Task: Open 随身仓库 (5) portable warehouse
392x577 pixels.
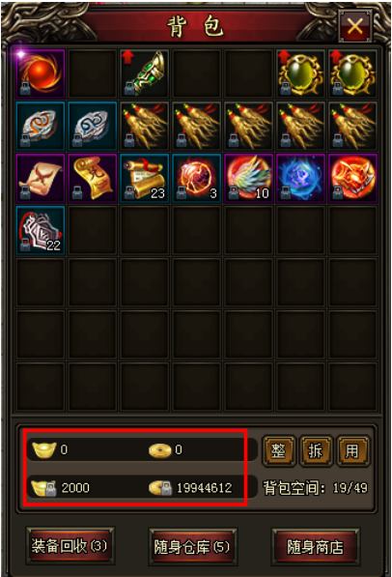Action: pyautogui.click(x=193, y=547)
